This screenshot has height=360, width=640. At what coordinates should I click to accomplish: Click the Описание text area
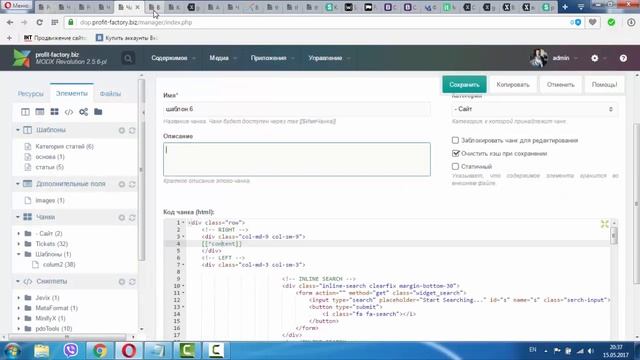click(297, 159)
